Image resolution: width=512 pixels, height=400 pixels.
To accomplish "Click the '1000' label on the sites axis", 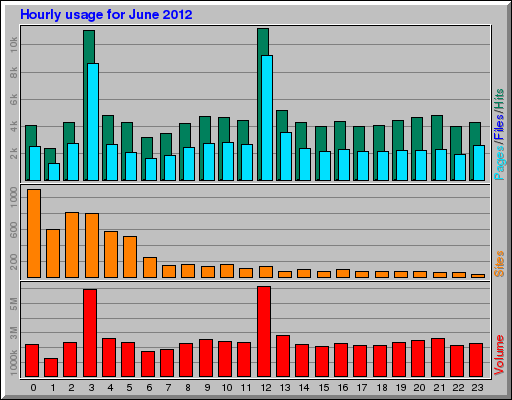I will coord(13,197).
